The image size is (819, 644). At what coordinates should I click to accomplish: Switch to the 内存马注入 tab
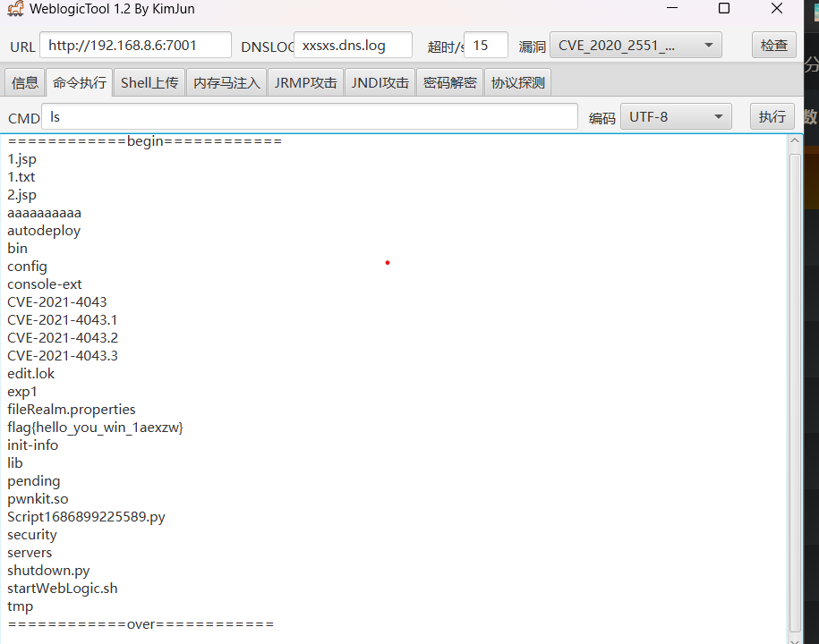[226, 82]
